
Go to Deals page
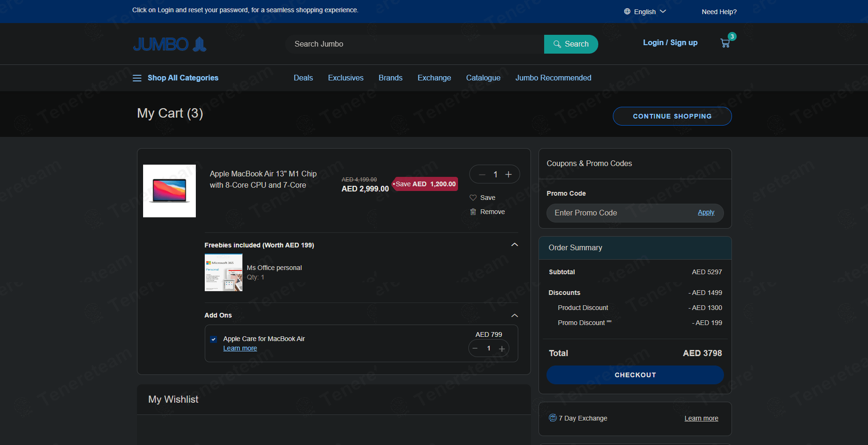point(303,78)
